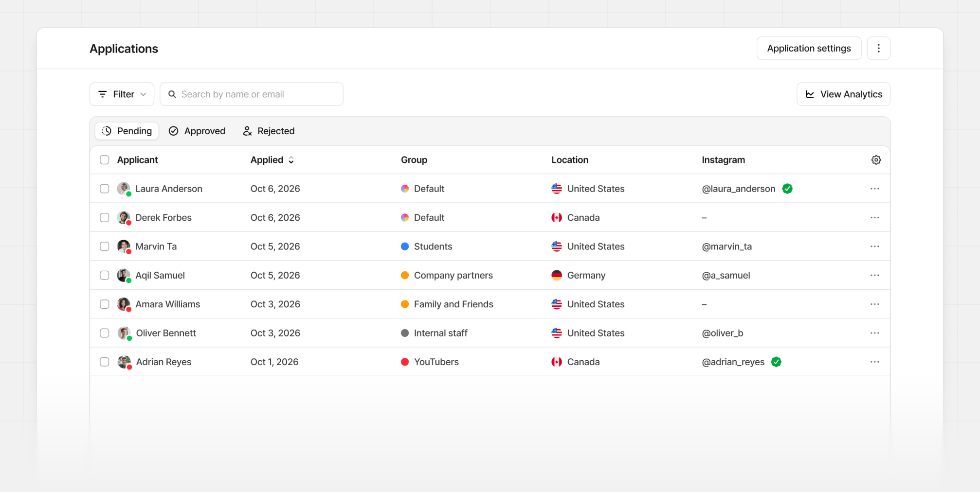Check the box for Laura Anderson

105,189
